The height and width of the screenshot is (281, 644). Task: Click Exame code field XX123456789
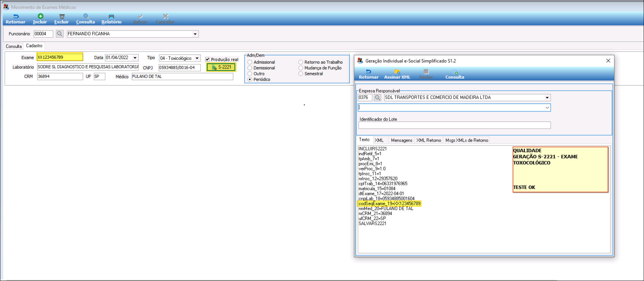click(x=60, y=57)
